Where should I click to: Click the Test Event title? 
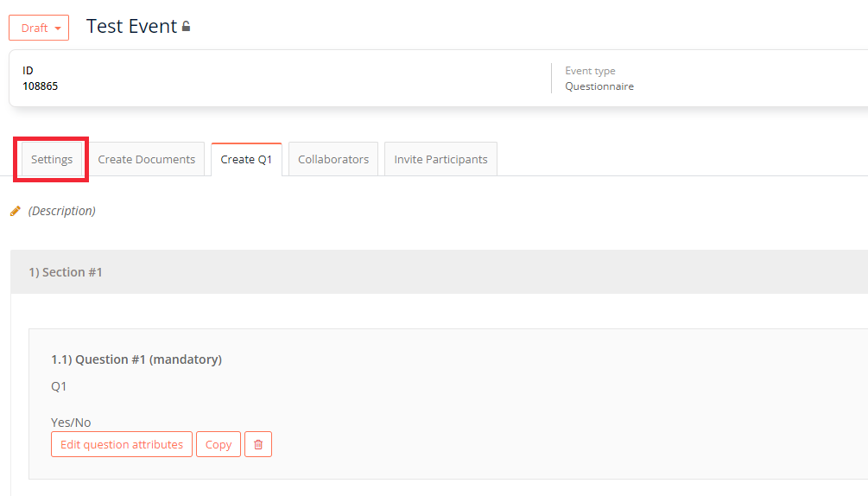[x=132, y=26]
